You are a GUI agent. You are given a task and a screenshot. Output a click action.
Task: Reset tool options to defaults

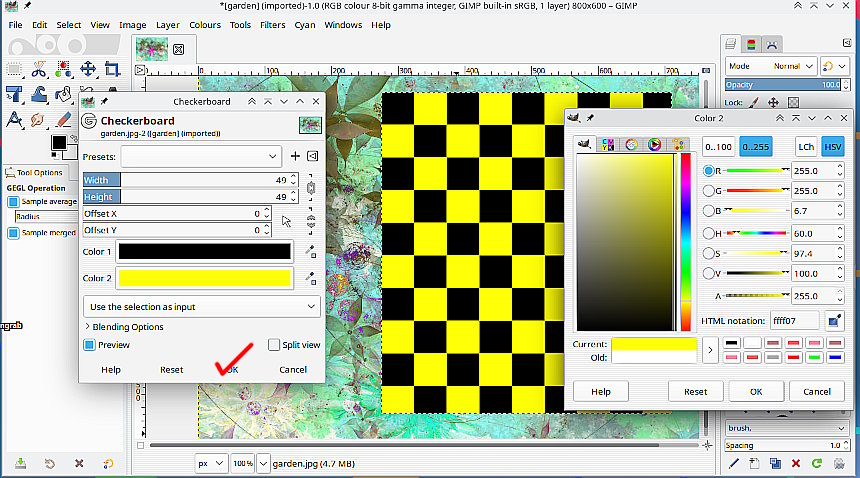[x=108, y=464]
